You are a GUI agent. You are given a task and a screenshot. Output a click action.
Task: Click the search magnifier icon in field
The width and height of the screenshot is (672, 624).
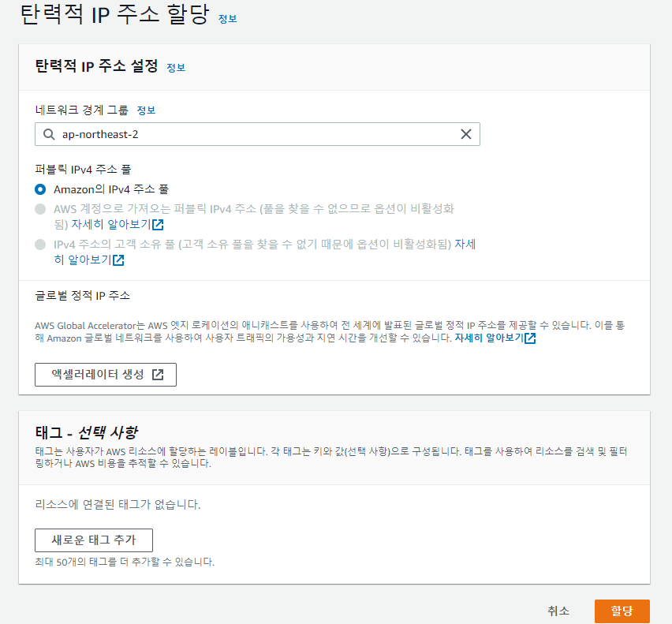pos(49,134)
